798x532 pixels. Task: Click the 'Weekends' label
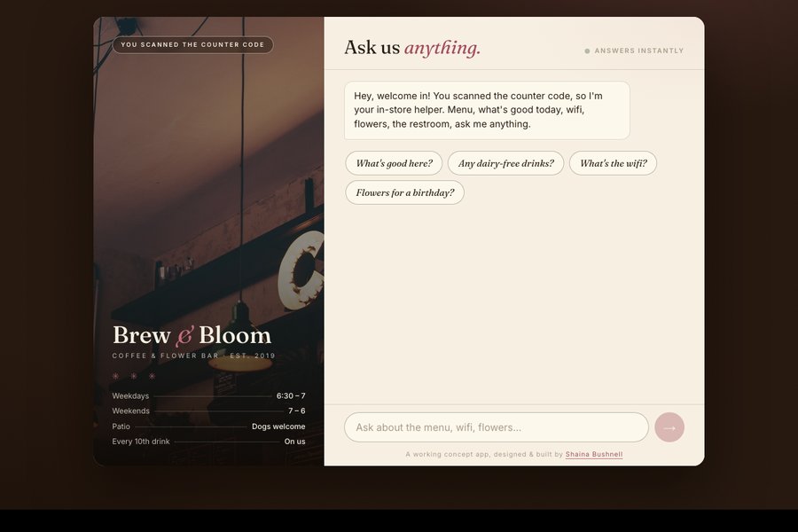131,411
